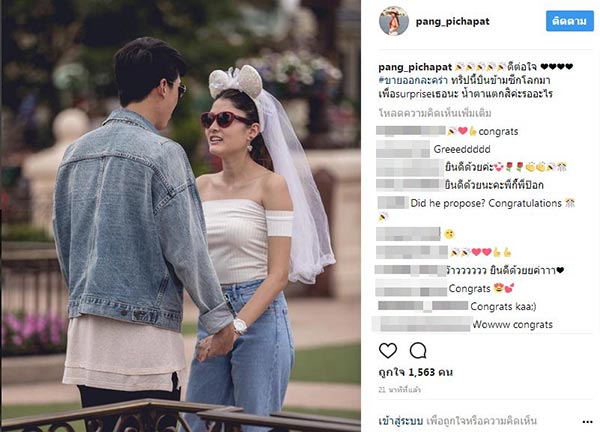This screenshot has height=432, width=600.
Task: Click the post timestamp below likes
Action: [x=399, y=390]
